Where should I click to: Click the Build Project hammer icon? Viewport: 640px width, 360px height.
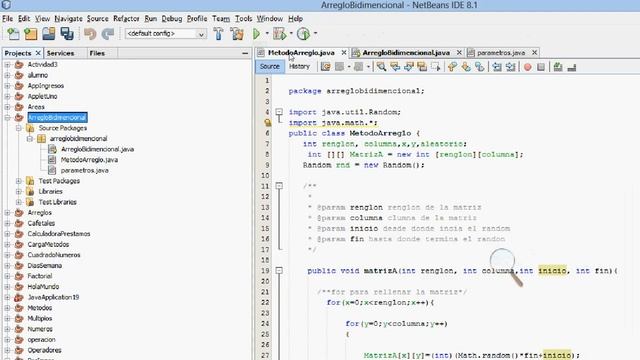coord(218,34)
